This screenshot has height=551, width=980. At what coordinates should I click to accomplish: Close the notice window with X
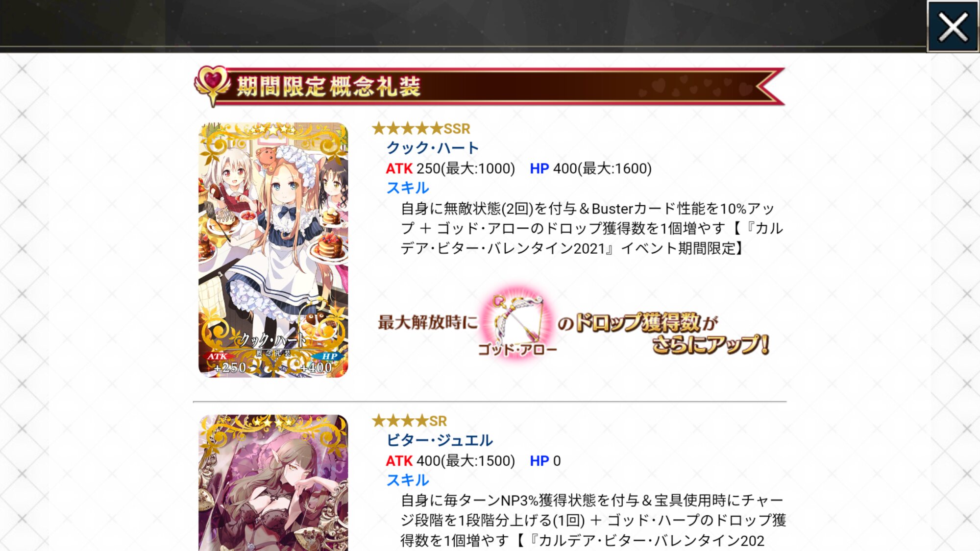(953, 26)
